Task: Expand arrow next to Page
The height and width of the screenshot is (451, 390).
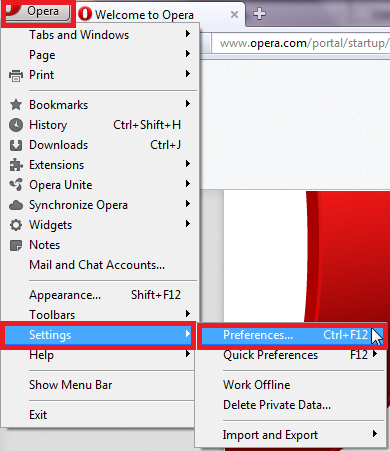Action: 188,54
